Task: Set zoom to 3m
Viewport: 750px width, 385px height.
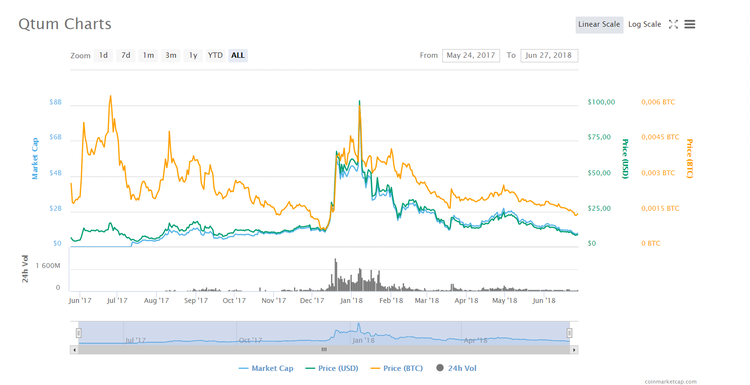Action: click(x=171, y=55)
